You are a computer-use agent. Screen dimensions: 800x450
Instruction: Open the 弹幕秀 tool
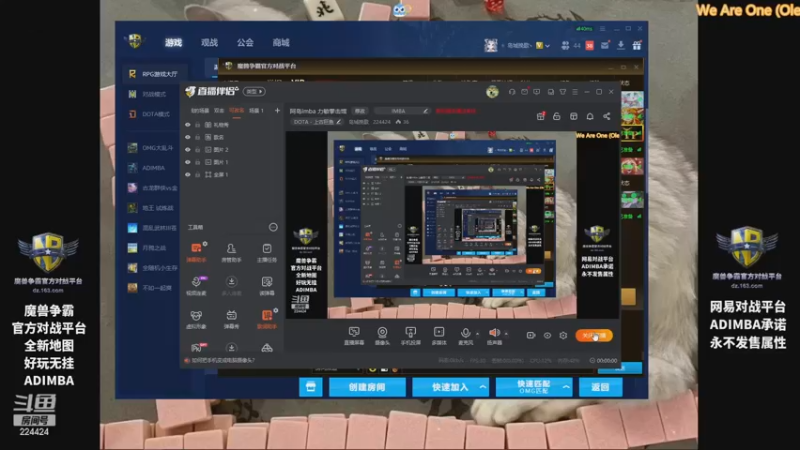pos(231,319)
